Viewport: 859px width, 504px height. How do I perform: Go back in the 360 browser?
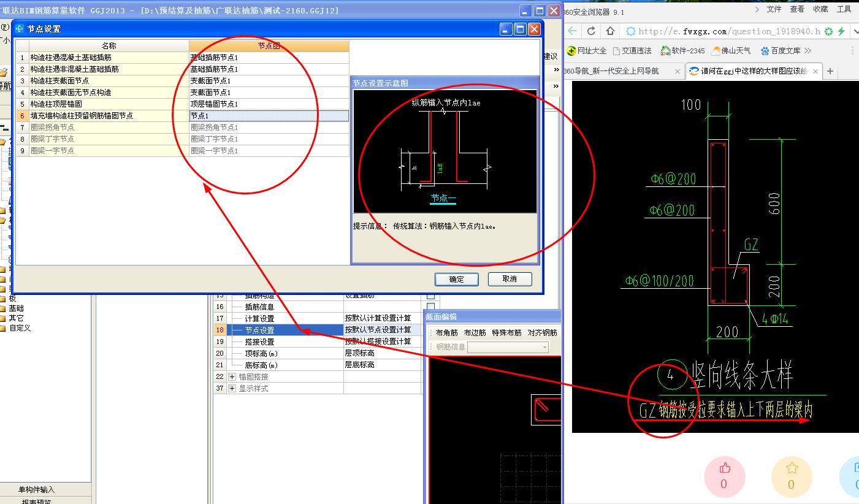pos(573,31)
